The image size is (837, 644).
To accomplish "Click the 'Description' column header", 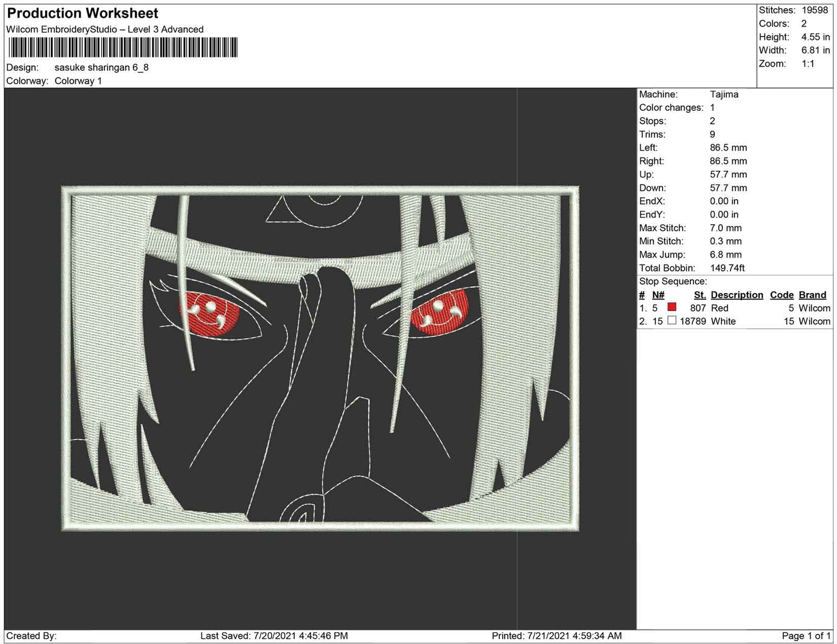I will [737, 295].
